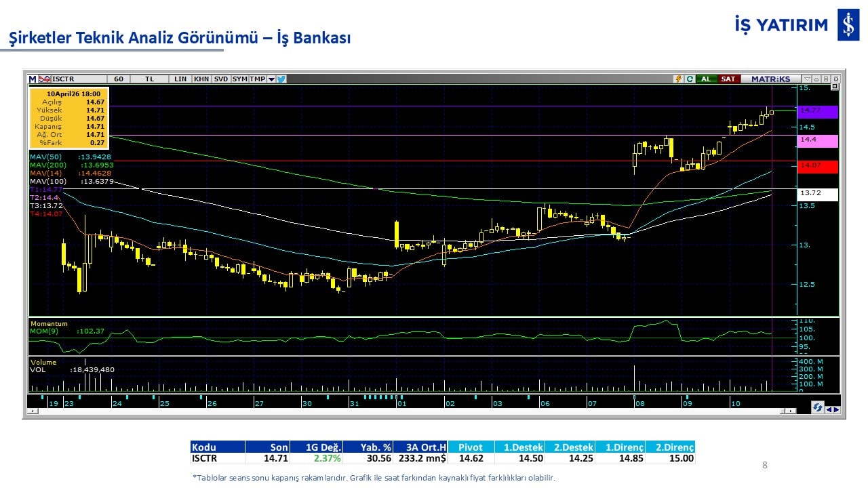The image size is (868, 488).
Task: Click the horizontal scrollbar left arrow
Action: (31, 411)
